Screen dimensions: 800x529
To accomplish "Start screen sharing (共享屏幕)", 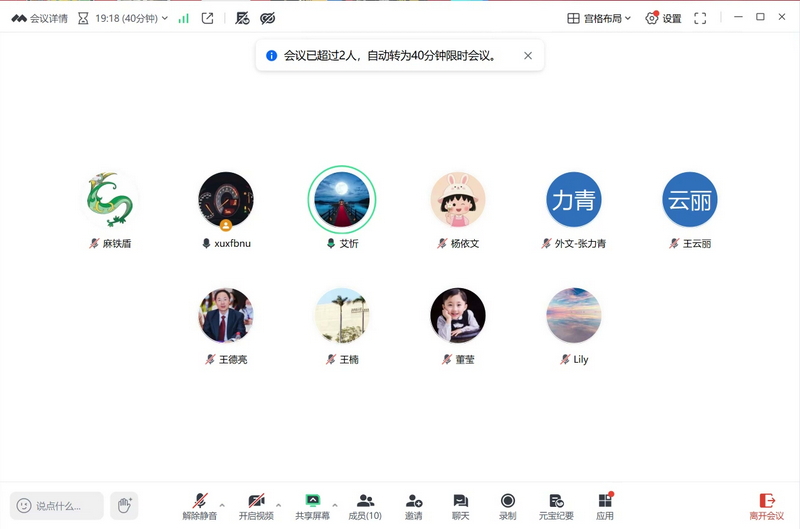I will [x=312, y=506].
